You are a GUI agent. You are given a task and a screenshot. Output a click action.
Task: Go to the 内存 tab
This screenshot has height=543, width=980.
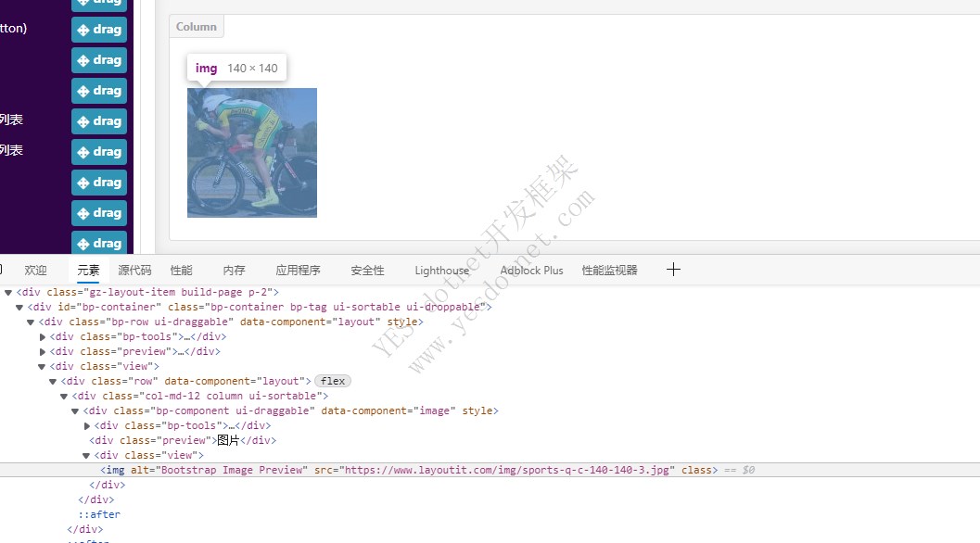(234, 270)
